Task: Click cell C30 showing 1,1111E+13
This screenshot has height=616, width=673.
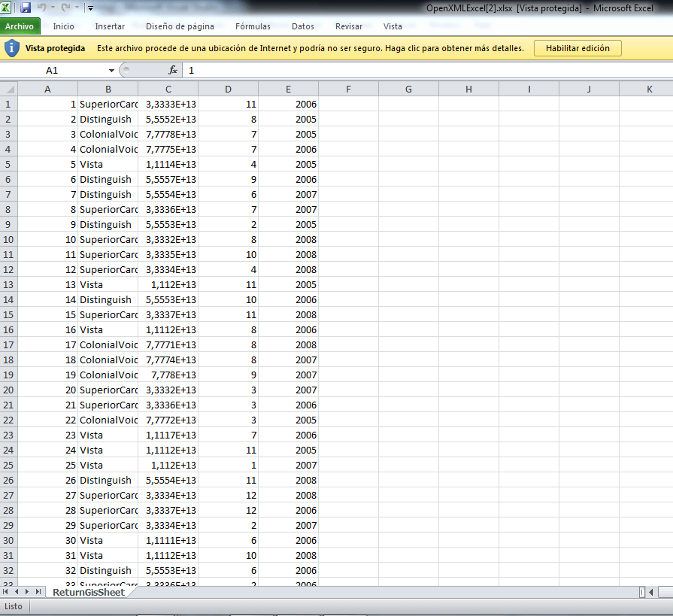Action: point(168,541)
